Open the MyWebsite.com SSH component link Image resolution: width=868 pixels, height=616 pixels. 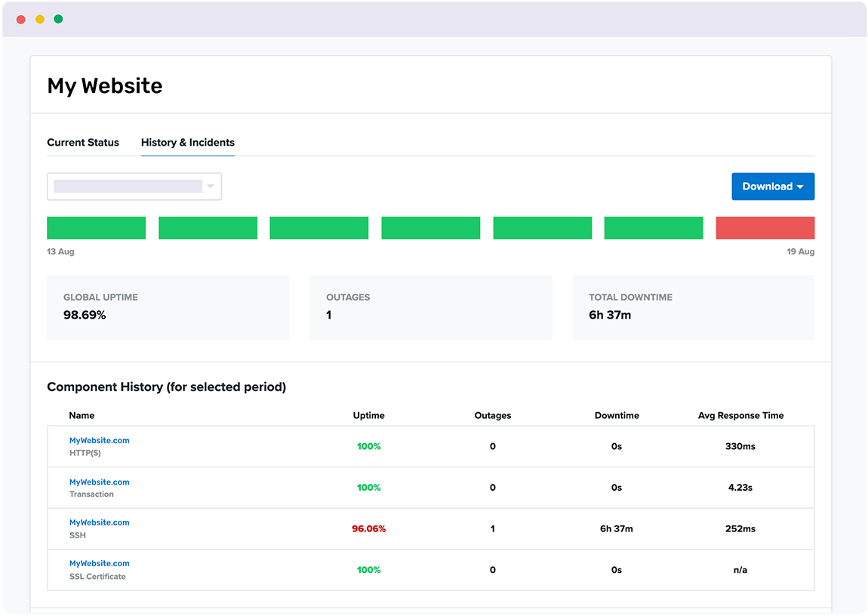99,522
